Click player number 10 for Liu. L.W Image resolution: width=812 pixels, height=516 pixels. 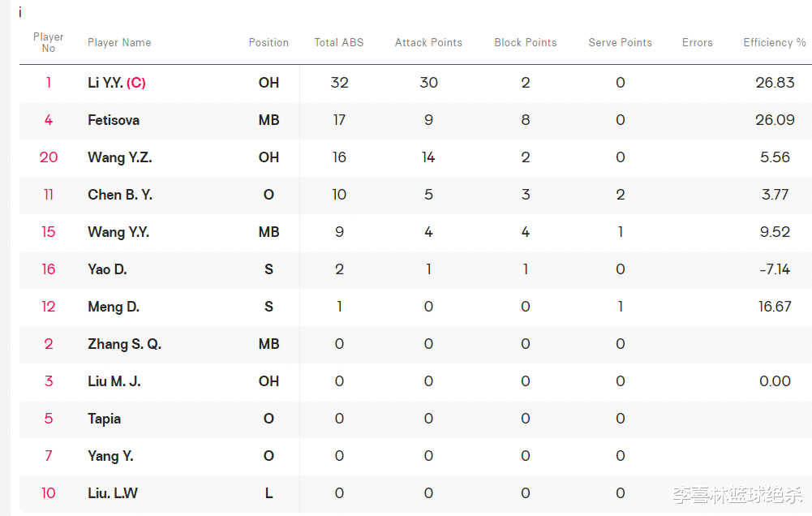(49, 493)
